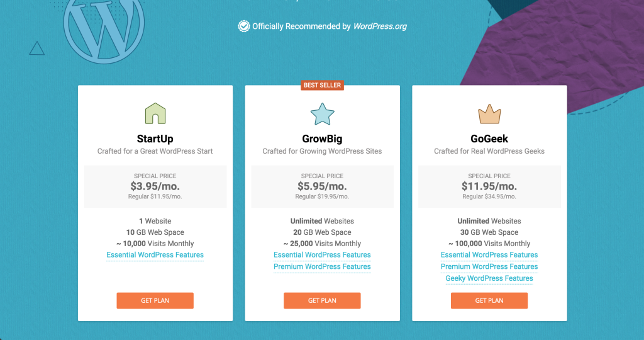This screenshot has width=644, height=340.
Task: Get the StartUp plan
Action: [x=155, y=300]
